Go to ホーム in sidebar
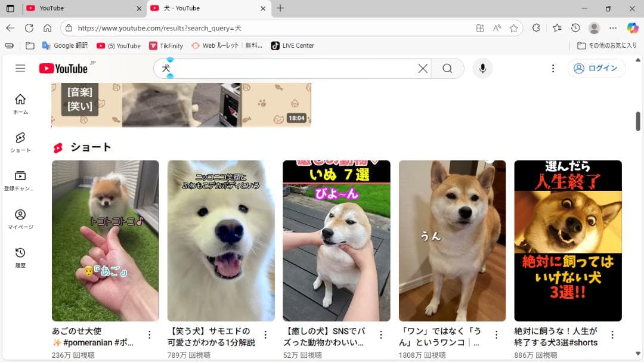The image size is (644, 362). point(20,104)
